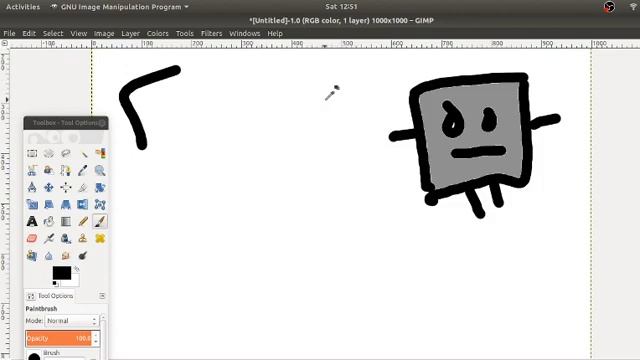The width and height of the screenshot is (640, 360).
Task: Select the Eraser tool
Action: (32, 238)
